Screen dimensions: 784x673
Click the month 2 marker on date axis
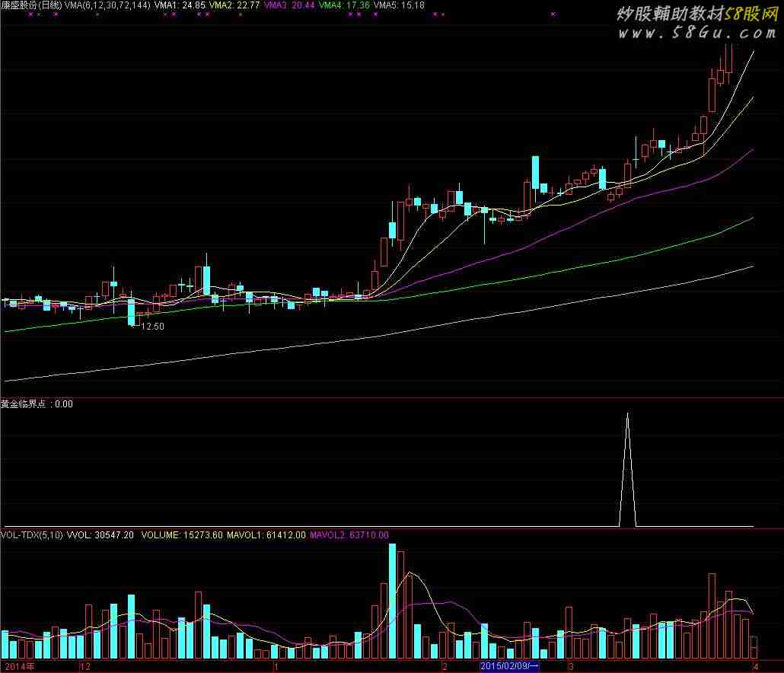pyautogui.click(x=445, y=666)
